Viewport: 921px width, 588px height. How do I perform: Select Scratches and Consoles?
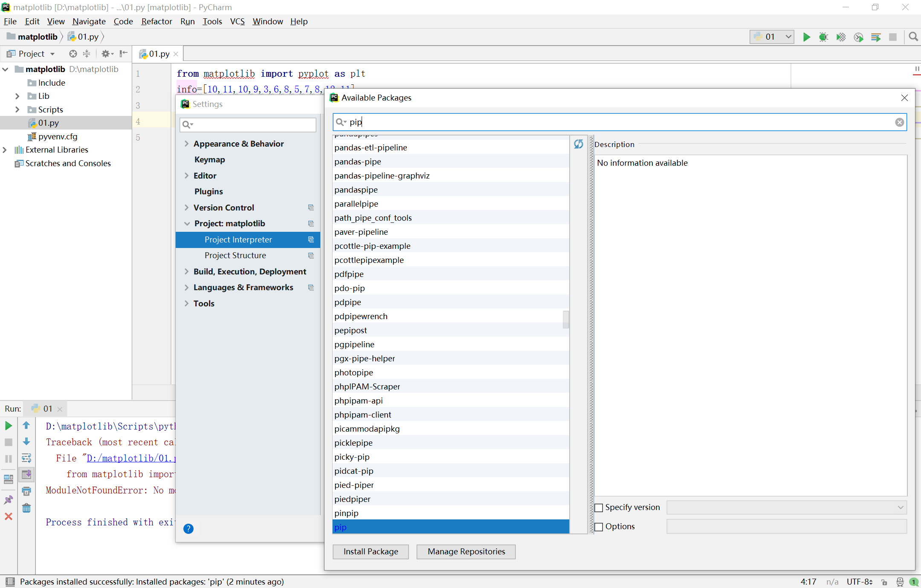pos(68,163)
